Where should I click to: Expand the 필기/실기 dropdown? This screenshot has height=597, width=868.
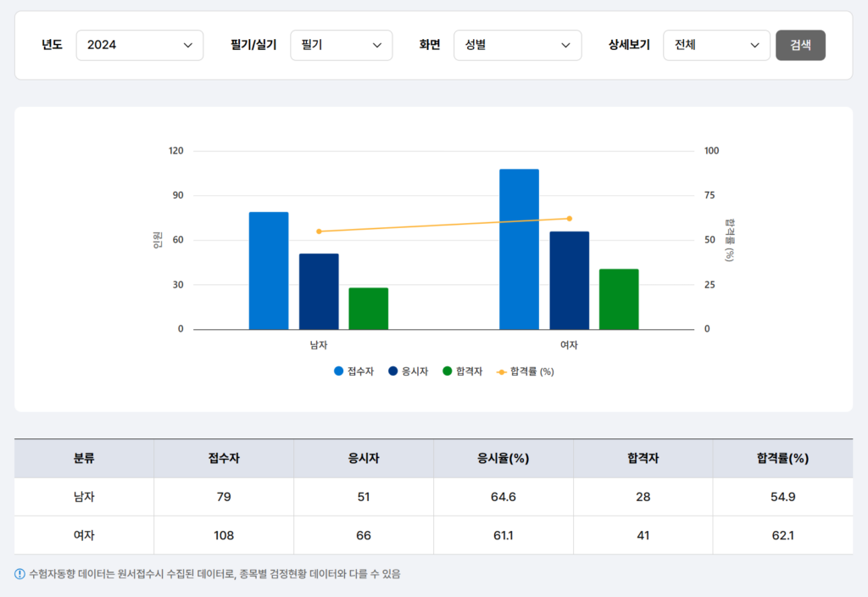342,45
